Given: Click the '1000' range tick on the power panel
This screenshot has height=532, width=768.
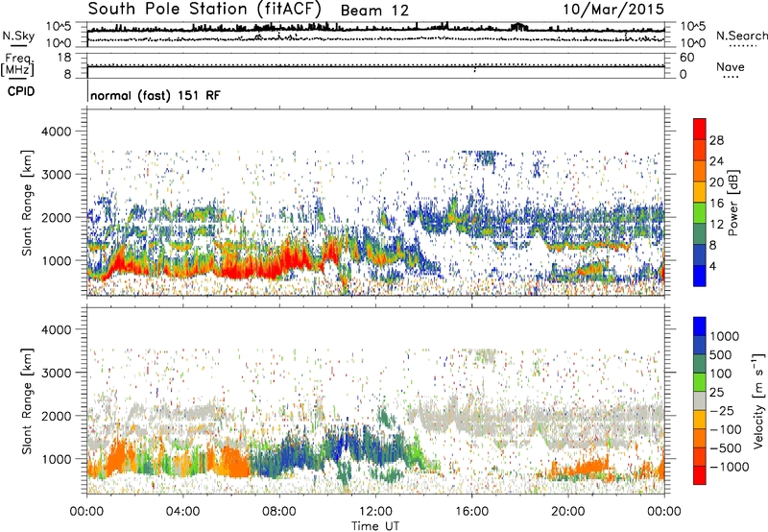Looking at the screenshot, I should coord(56,260).
